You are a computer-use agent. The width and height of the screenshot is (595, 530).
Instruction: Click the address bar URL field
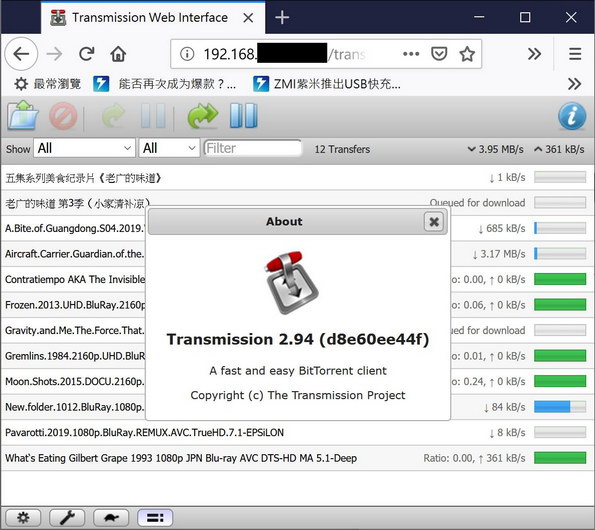point(326,54)
